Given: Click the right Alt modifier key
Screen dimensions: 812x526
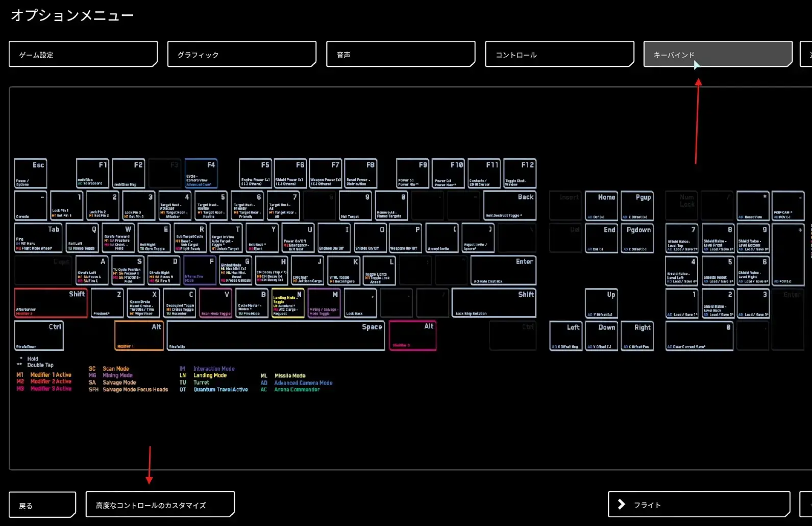Looking at the screenshot, I should click(412, 336).
